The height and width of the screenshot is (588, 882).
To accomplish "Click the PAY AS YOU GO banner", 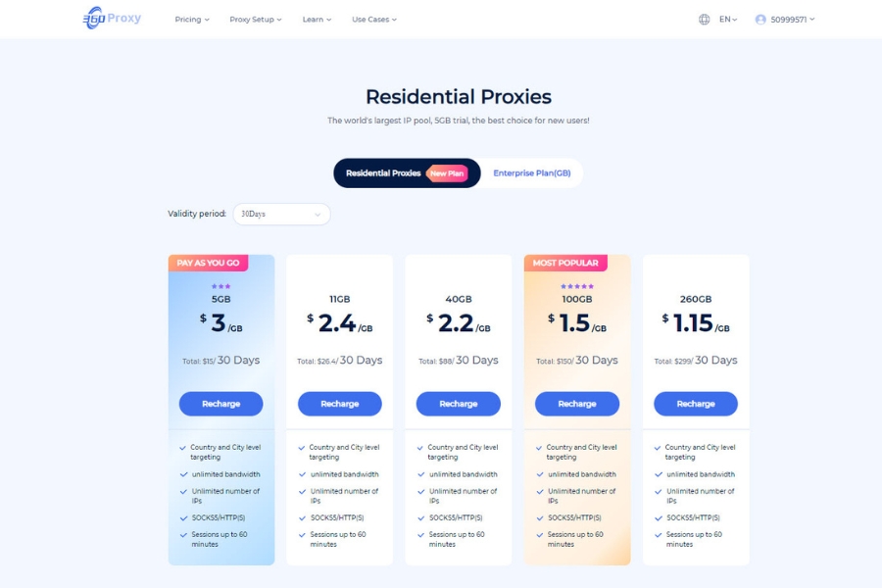I will click(208, 263).
